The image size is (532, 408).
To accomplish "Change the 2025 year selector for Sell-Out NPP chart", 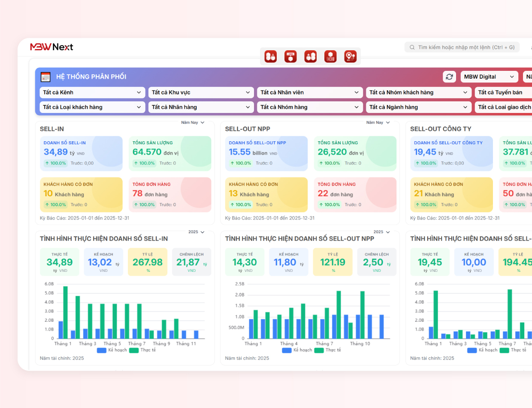I will tap(381, 232).
